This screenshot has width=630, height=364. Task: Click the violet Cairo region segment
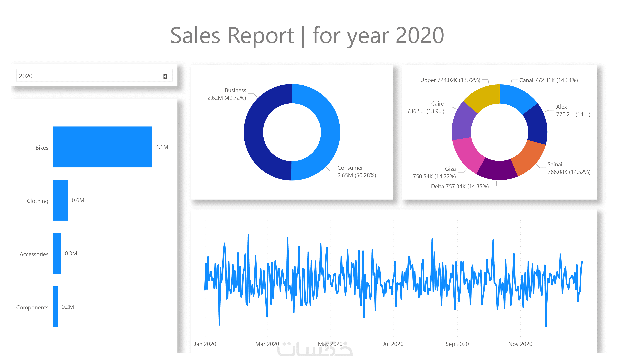463,122
